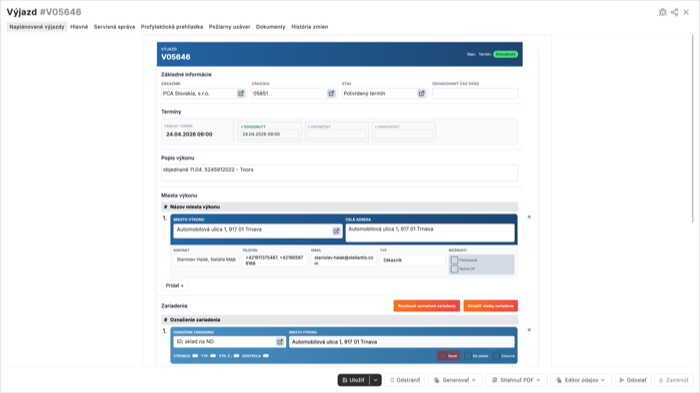The width and height of the screenshot is (700, 393).
Task: Toggle the Reset checkbox on device row
Action: tap(443, 356)
